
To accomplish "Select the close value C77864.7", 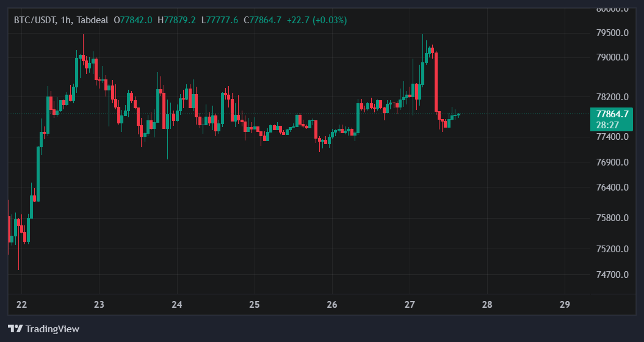I will point(262,20).
